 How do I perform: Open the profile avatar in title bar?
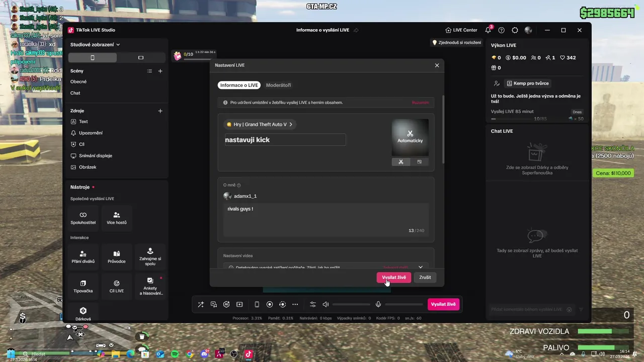pyautogui.click(x=528, y=30)
